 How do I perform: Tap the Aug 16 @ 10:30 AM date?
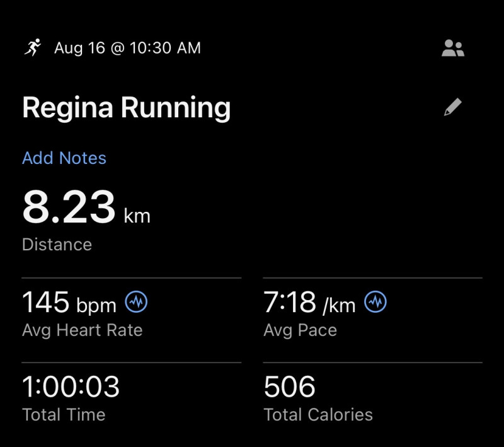[127, 48]
